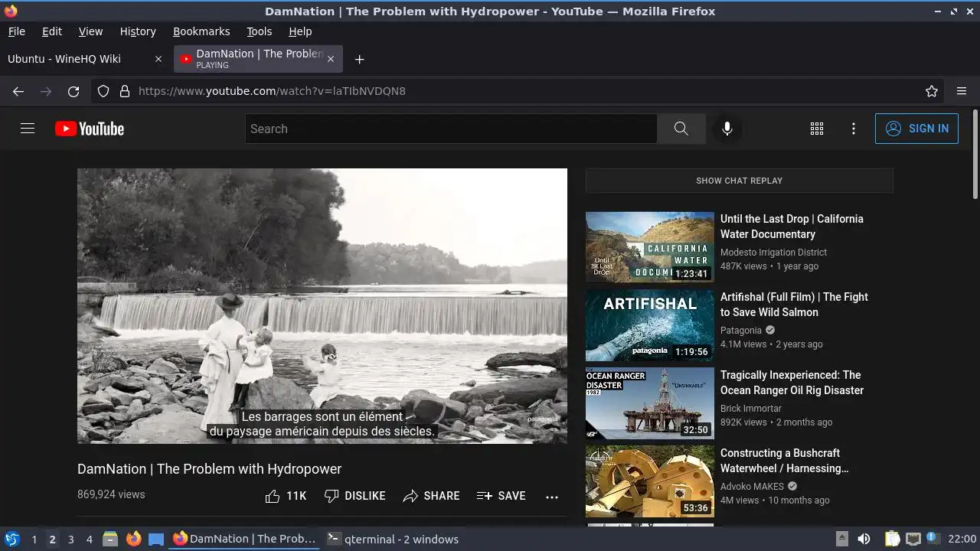This screenshot has width=980, height=551.
Task: Open the Firefox application menu
Action: click(x=962, y=91)
